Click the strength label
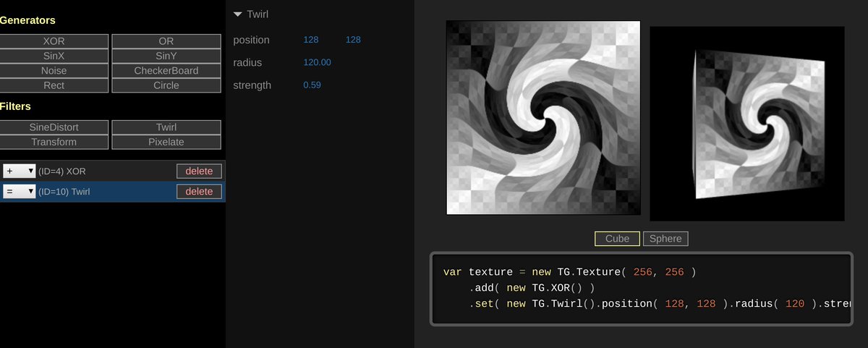The image size is (868, 348). (x=252, y=85)
